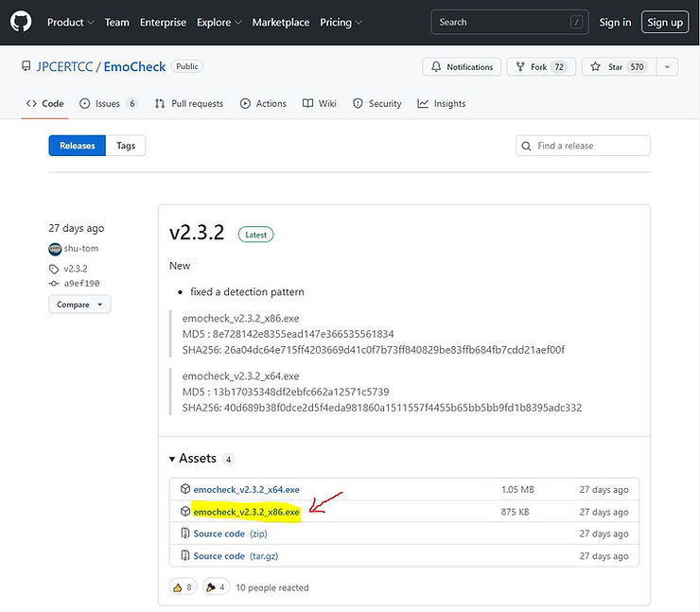Go to Enterprise in top navigation
Screen dimensions: 700x612
[x=163, y=23]
